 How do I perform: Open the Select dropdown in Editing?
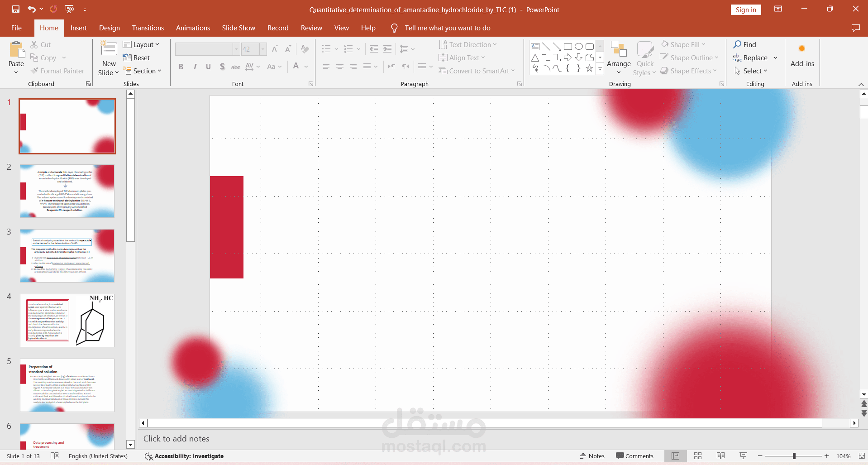pyautogui.click(x=751, y=71)
